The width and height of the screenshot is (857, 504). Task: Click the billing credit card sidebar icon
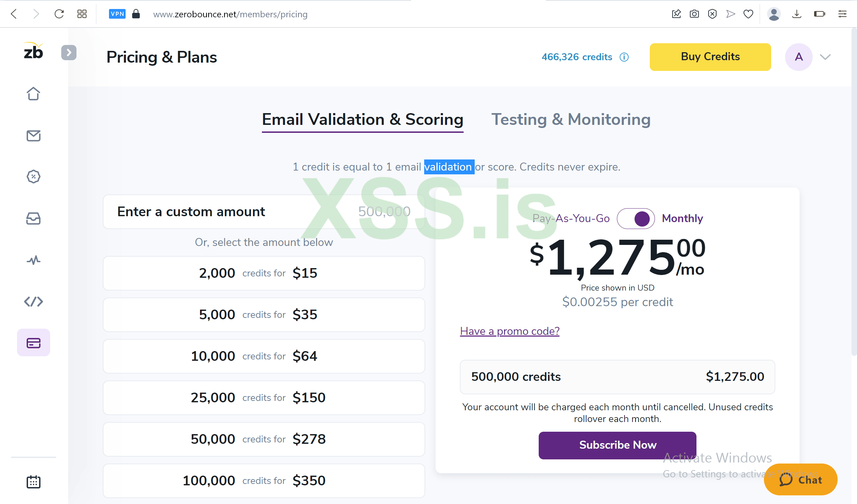(x=33, y=343)
